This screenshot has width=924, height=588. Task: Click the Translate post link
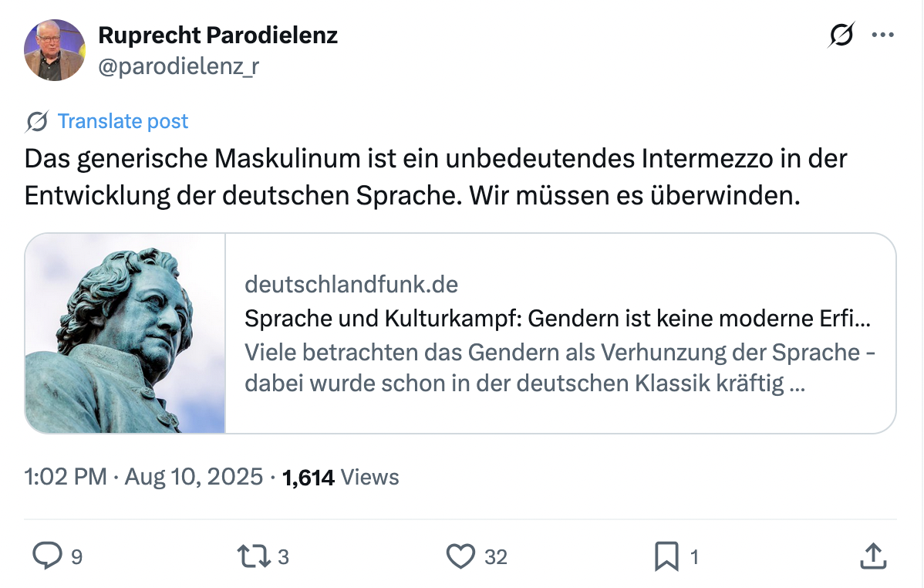(123, 121)
